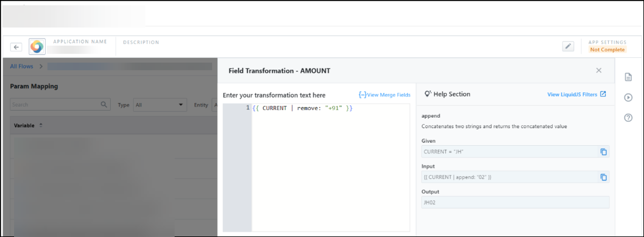
Task: Click the Input field append example text
Action: click(458, 177)
